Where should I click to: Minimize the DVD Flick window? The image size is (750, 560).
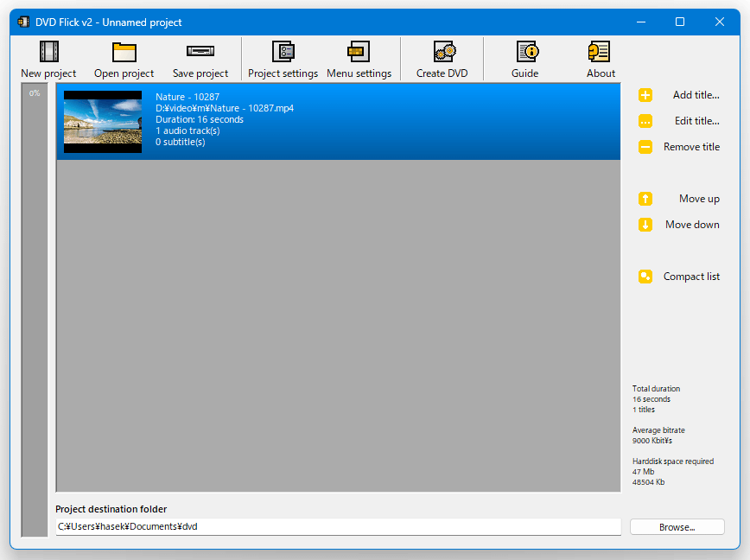[641, 22]
